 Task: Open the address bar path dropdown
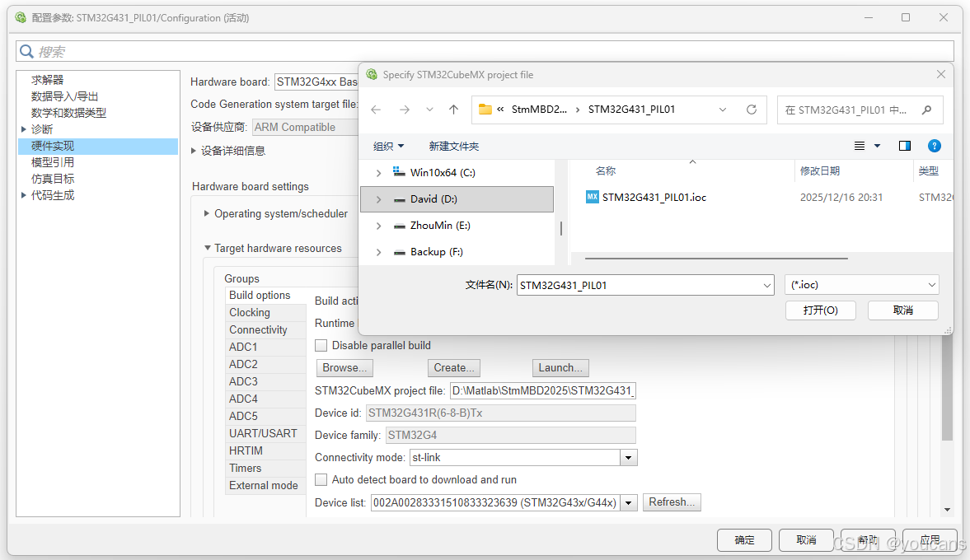click(x=723, y=110)
